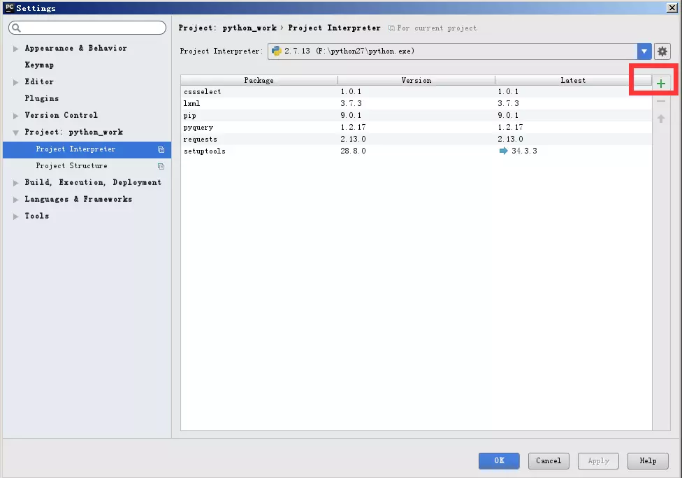Sort by the Package column header
683x478 pixels.
pyautogui.click(x=258, y=80)
